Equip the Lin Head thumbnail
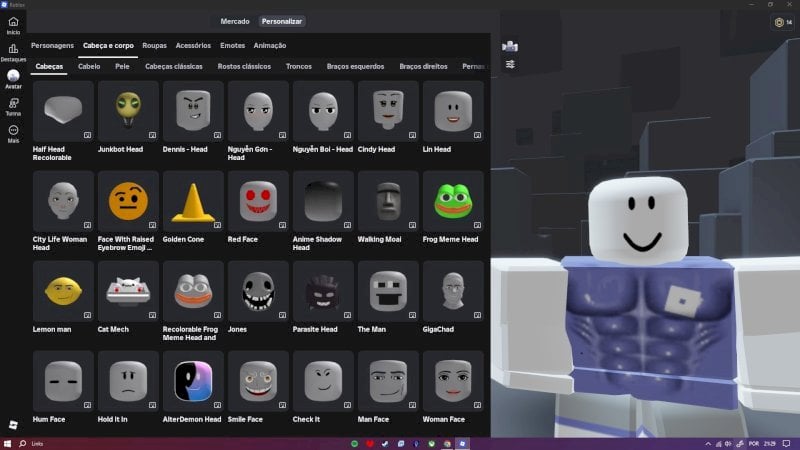The image size is (800, 450). click(453, 111)
